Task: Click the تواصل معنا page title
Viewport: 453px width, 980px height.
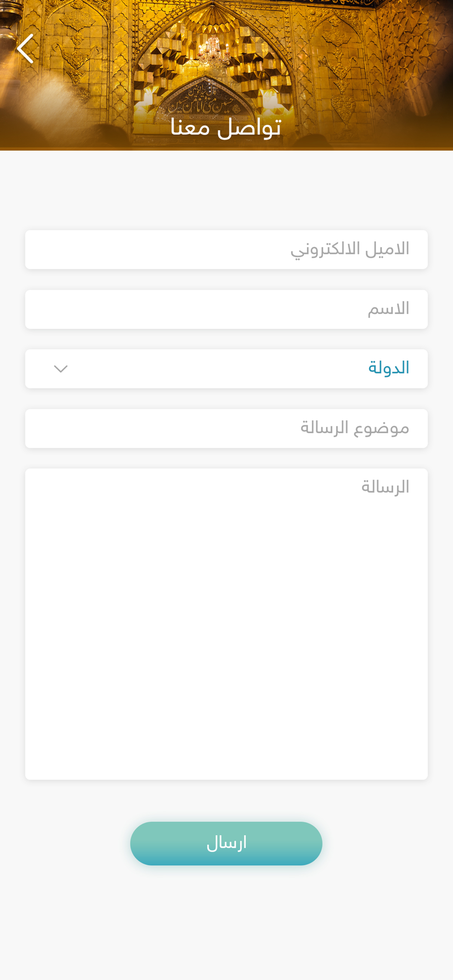Action: pyautogui.click(x=226, y=127)
